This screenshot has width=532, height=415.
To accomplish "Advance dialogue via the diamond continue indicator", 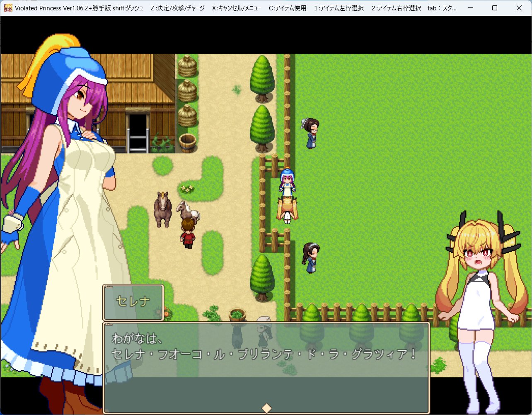I will click(267, 408).
